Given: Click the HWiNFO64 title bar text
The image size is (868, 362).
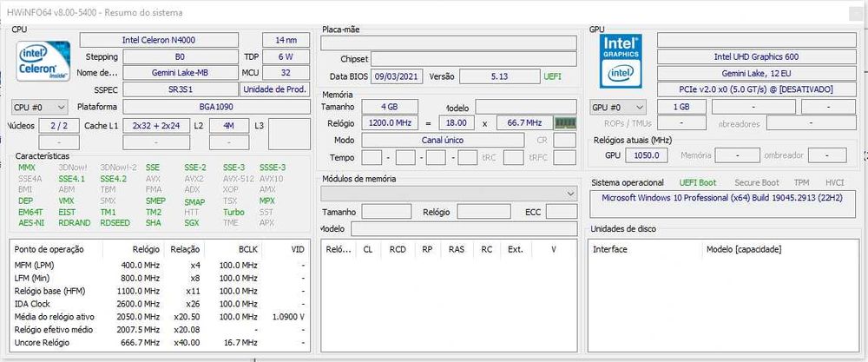Looking at the screenshot, I should pyautogui.click(x=95, y=12).
